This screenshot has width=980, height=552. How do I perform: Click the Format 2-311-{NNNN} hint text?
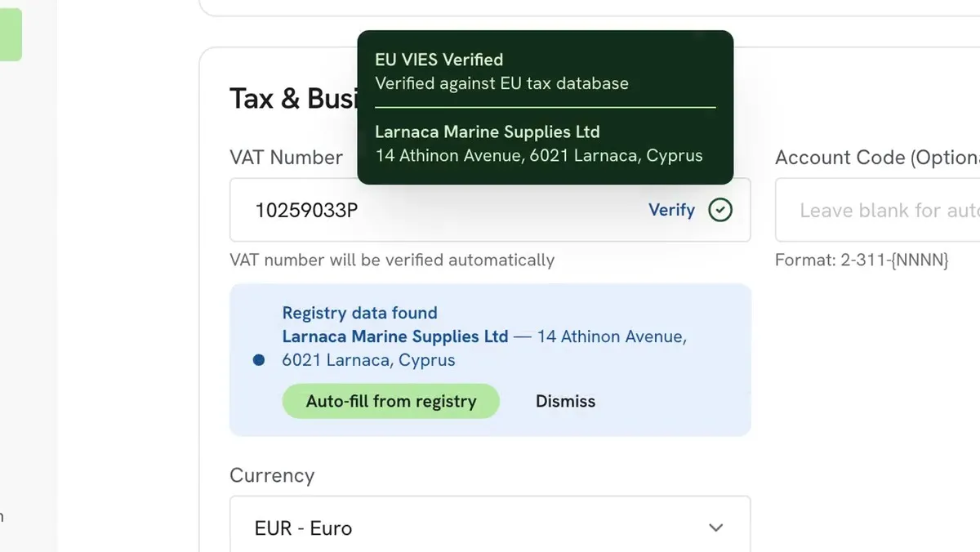click(862, 261)
